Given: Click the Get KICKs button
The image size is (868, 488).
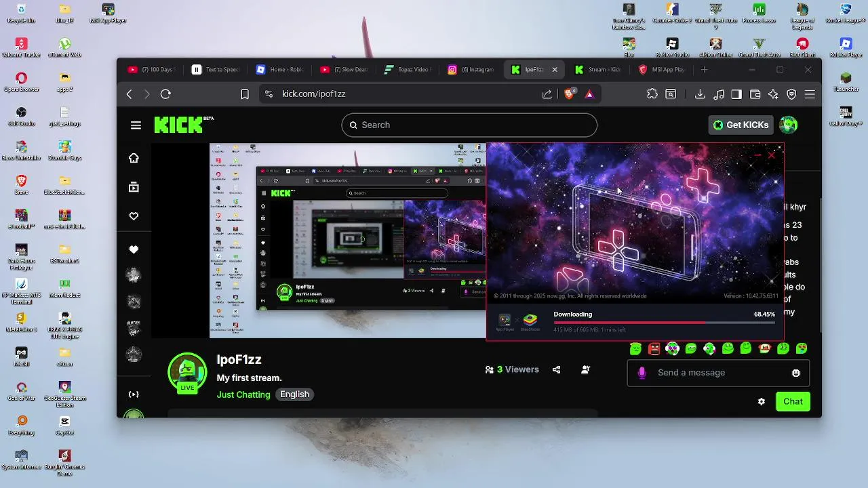Looking at the screenshot, I should pyautogui.click(x=741, y=125).
